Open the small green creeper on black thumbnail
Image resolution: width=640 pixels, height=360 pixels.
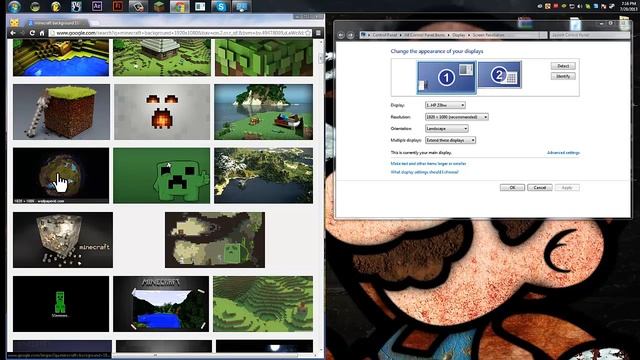tap(61, 304)
